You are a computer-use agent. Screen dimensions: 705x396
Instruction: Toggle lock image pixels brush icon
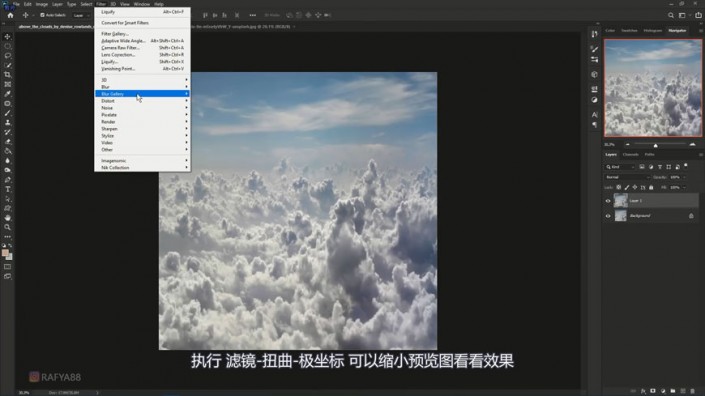coord(627,187)
